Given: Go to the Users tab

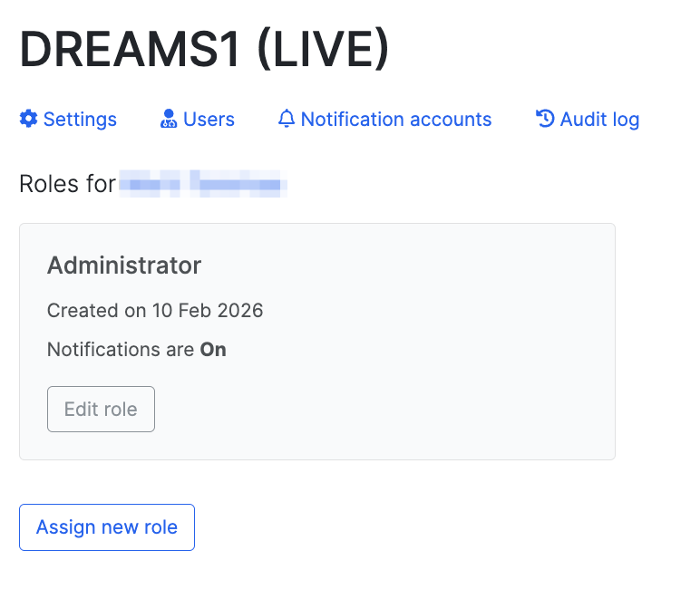Looking at the screenshot, I should pos(198,119).
